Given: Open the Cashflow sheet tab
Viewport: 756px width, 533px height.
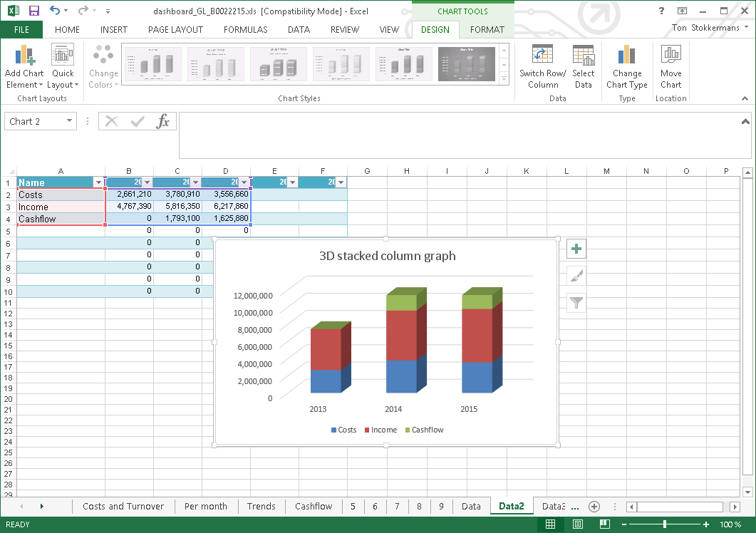Looking at the screenshot, I should 314,506.
